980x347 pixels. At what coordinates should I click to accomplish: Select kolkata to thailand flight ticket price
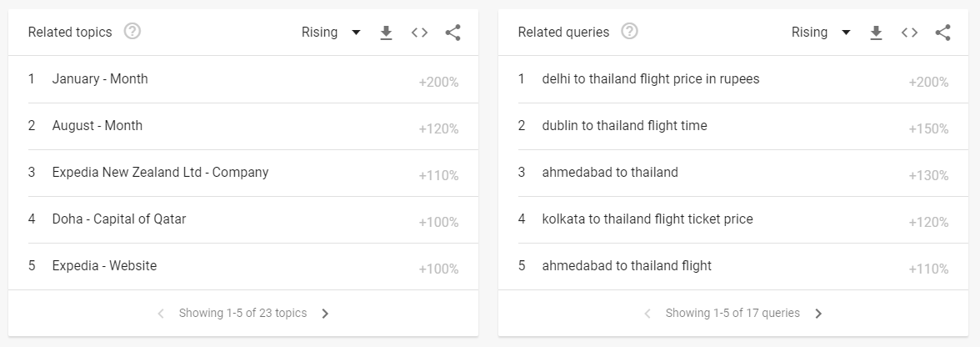(733, 219)
